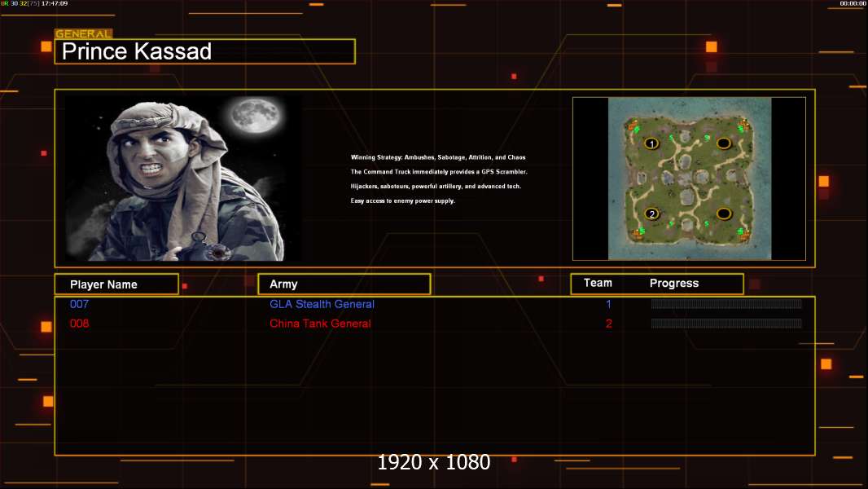Click the 00:00:00 timer in the top-right corner
The image size is (868, 489).
click(x=853, y=3)
